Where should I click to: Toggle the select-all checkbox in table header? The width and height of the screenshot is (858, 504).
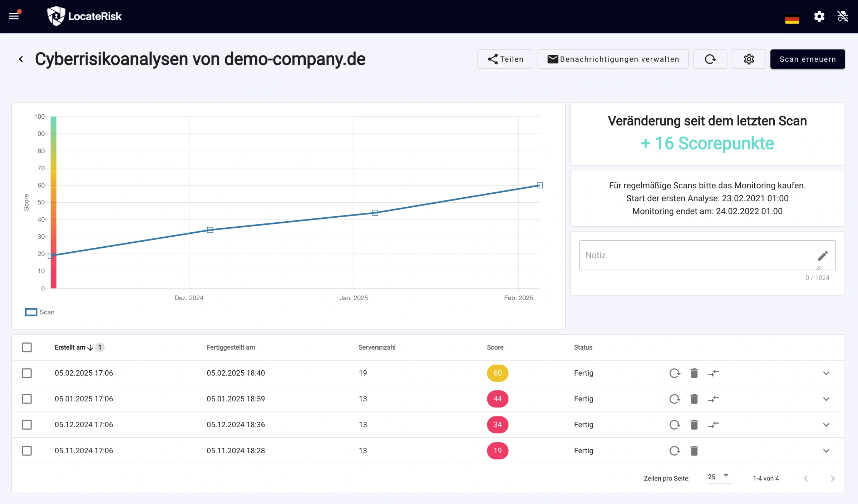coord(27,347)
